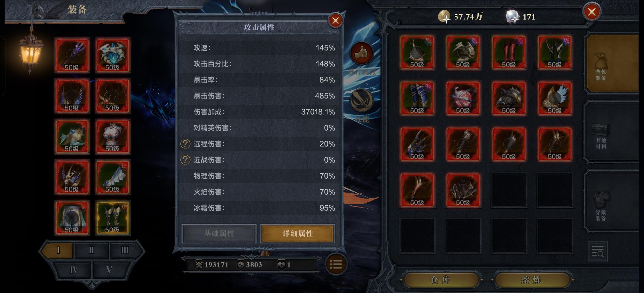
Task: Click the inventory search filter icon
Action: point(598,251)
